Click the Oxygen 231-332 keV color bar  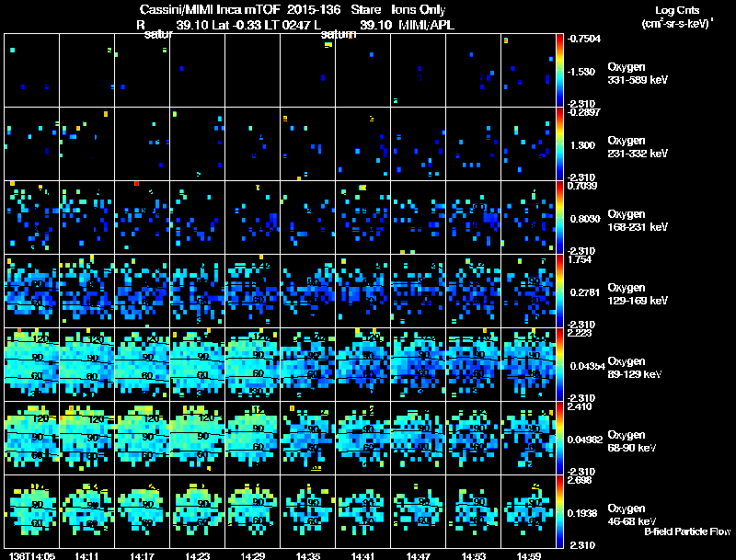[x=560, y=143]
